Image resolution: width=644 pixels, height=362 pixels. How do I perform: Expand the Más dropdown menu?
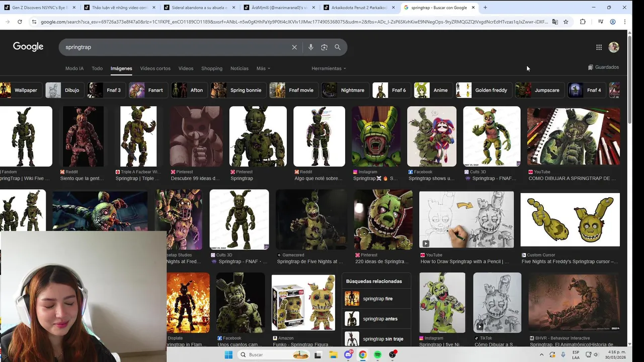tap(263, 68)
